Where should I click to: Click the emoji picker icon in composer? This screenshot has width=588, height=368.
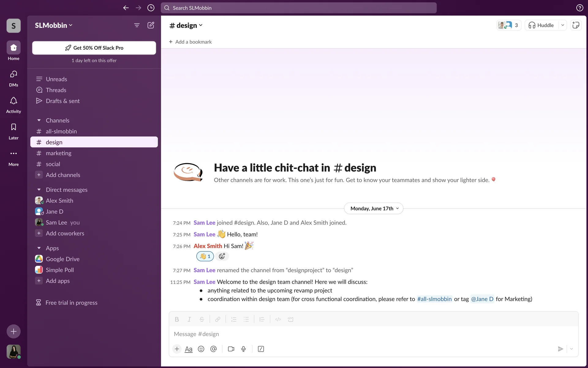pyautogui.click(x=201, y=349)
